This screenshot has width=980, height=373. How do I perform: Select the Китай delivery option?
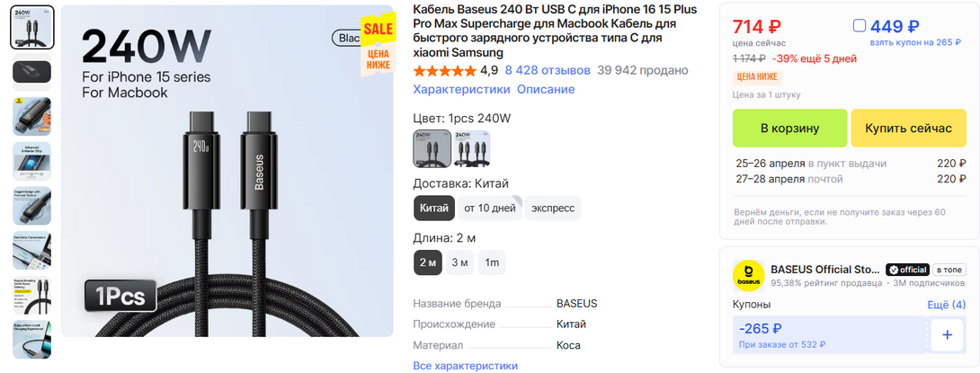tap(434, 208)
